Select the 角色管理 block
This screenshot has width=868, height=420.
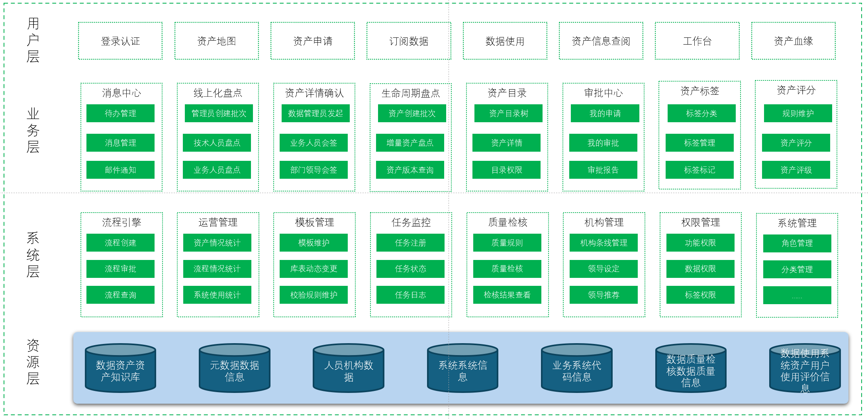pos(797,243)
